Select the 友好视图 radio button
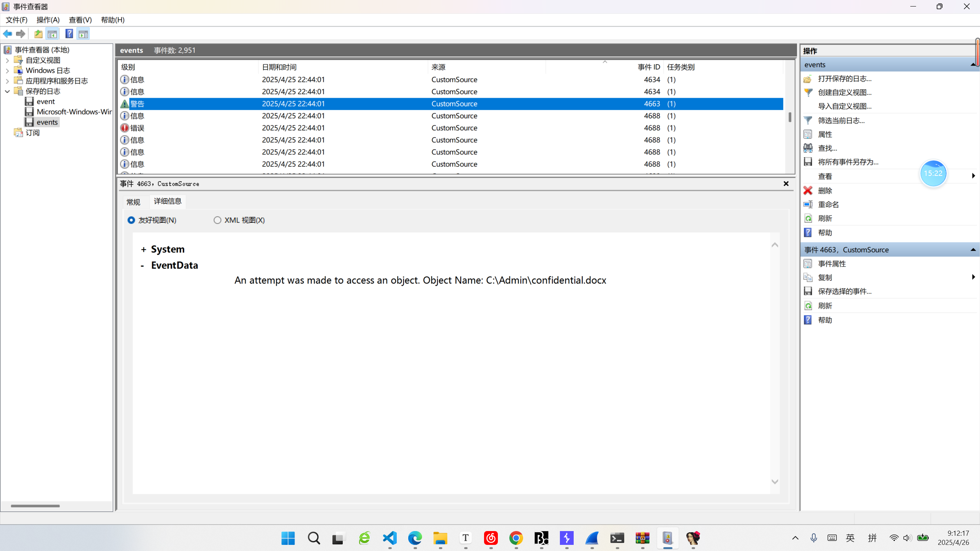Screen dimensions: 980x551 coord(131,220)
